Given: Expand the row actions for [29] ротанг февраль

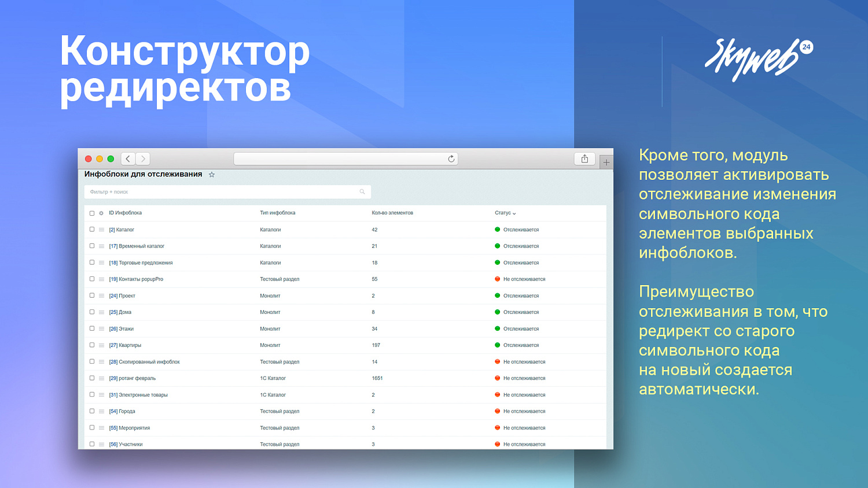Looking at the screenshot, I should point(101,378).
